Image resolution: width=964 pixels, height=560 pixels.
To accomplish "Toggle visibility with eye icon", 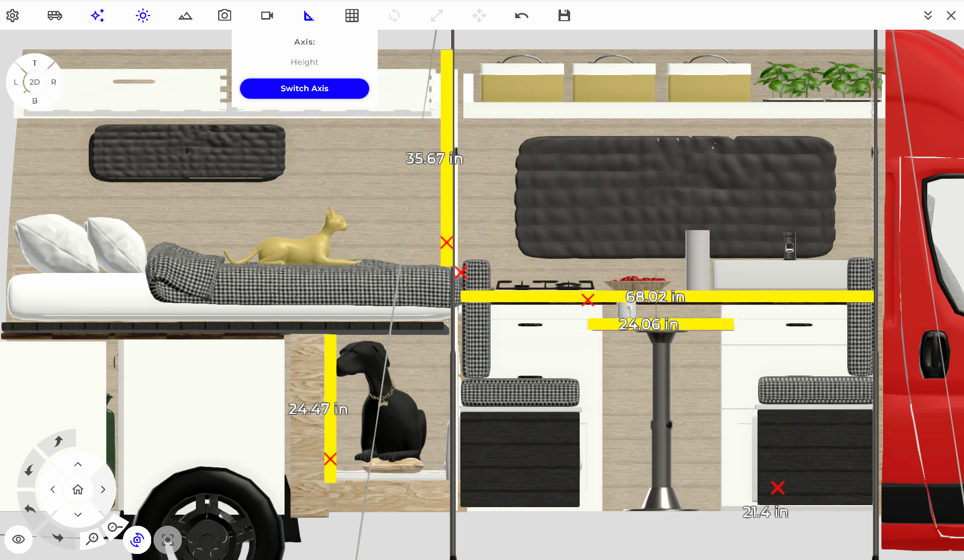I will (x=19, y=539).
